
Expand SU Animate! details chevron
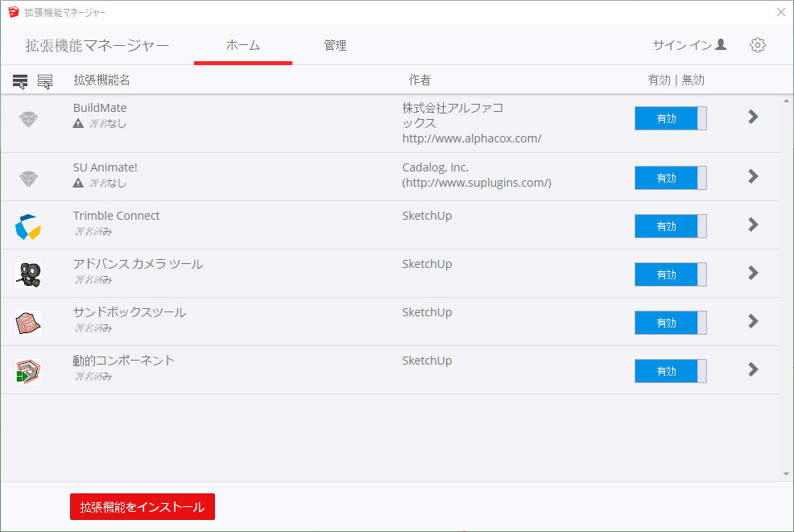753,176
